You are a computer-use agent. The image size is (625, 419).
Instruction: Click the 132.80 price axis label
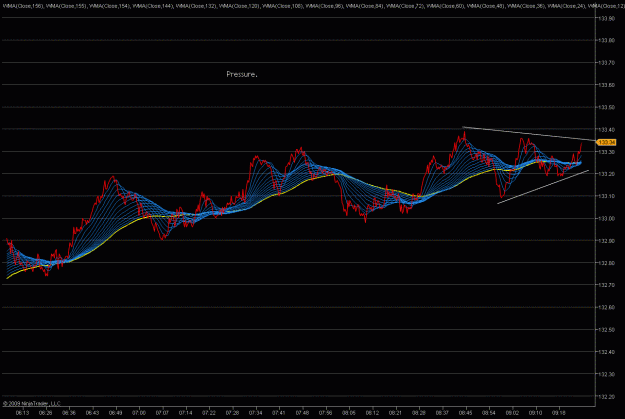pos(607,263)
